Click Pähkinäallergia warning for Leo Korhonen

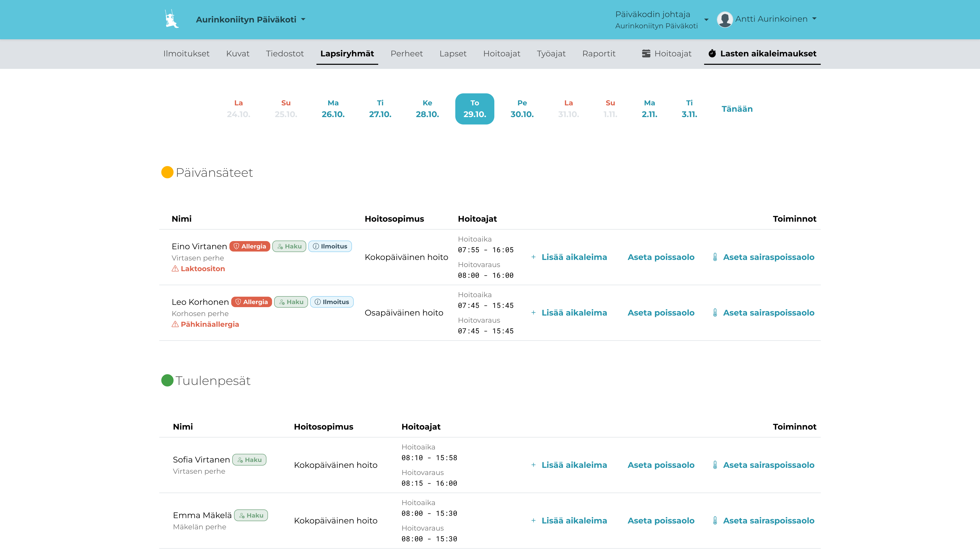coord(205,324)
